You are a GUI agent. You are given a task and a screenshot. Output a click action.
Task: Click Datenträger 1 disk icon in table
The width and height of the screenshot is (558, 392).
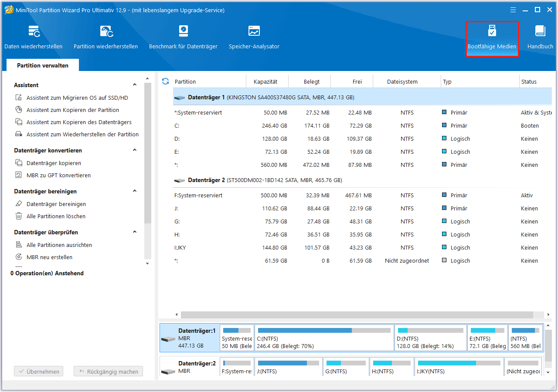pyautogui.click(x=179, y=98)
